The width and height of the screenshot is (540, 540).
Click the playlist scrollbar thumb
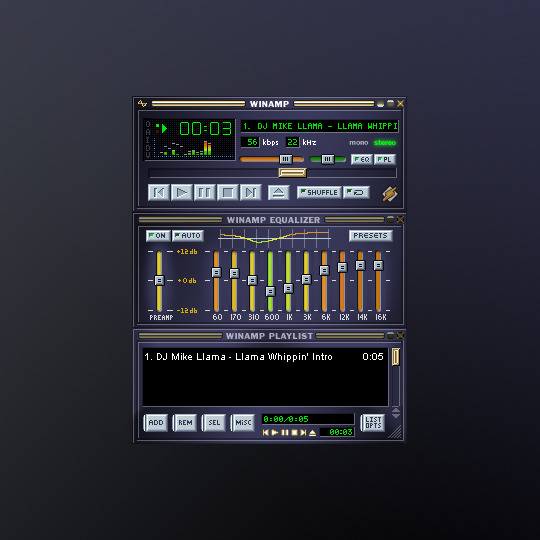396,357
